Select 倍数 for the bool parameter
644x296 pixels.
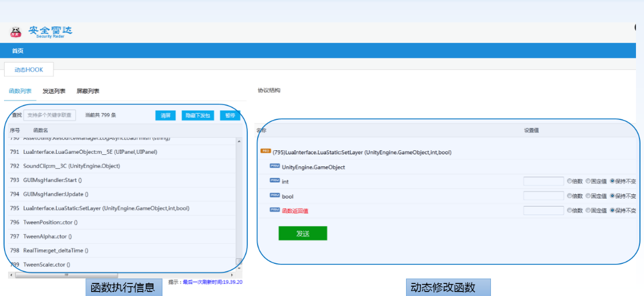pyautogui.click(x=569, y=196)
